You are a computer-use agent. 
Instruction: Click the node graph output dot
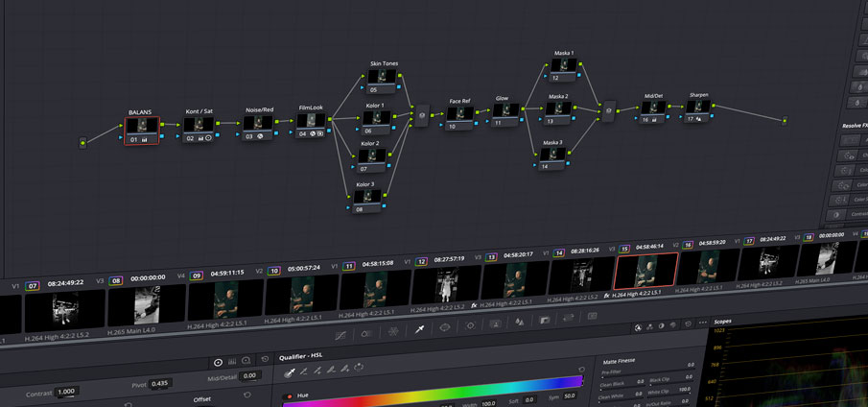(785, 121)
